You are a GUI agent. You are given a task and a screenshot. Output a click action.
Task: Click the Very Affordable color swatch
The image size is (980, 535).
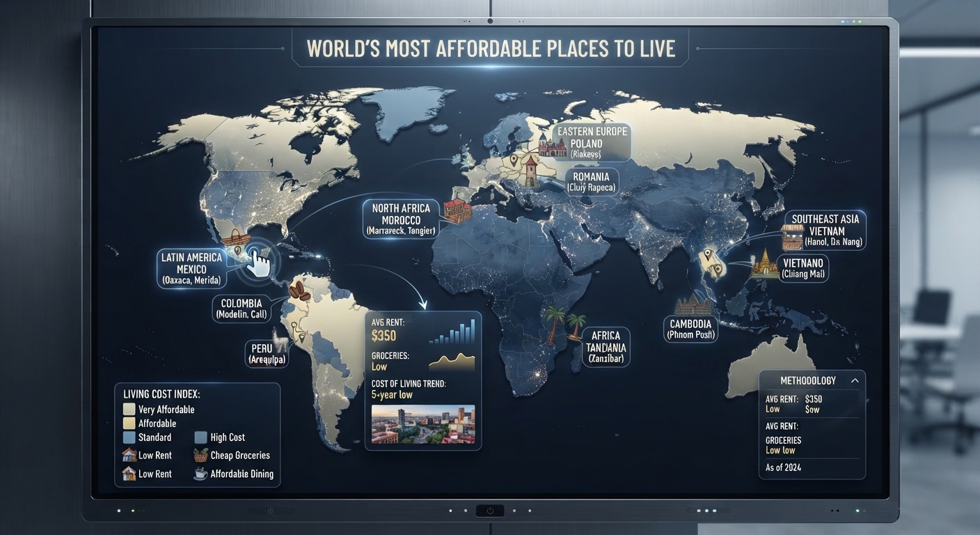[128, 410]
